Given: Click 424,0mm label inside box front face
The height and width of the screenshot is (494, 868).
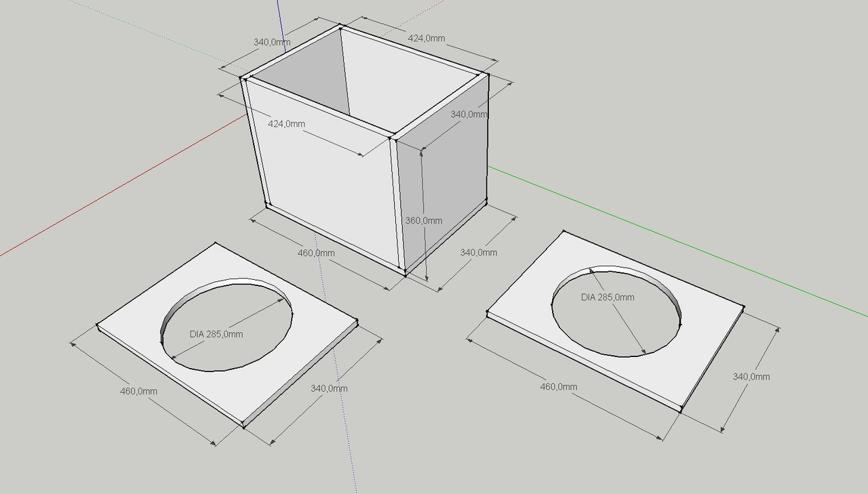Looking at the screenshot, I should pos(286,124).
